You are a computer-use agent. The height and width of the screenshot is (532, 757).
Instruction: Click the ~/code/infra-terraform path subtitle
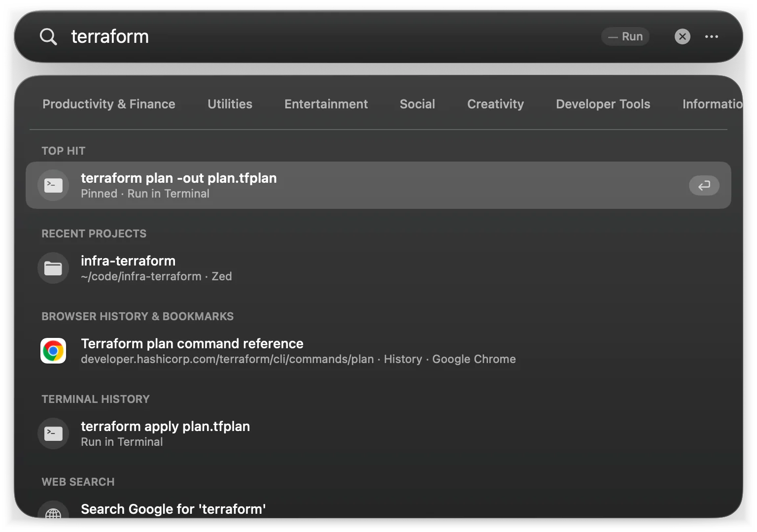tap(141, 276)
